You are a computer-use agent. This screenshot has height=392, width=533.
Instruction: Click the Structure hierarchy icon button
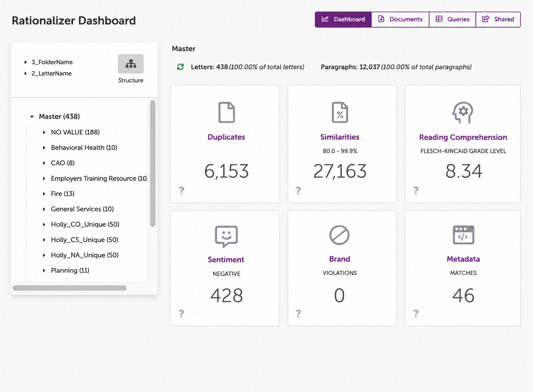131,64
